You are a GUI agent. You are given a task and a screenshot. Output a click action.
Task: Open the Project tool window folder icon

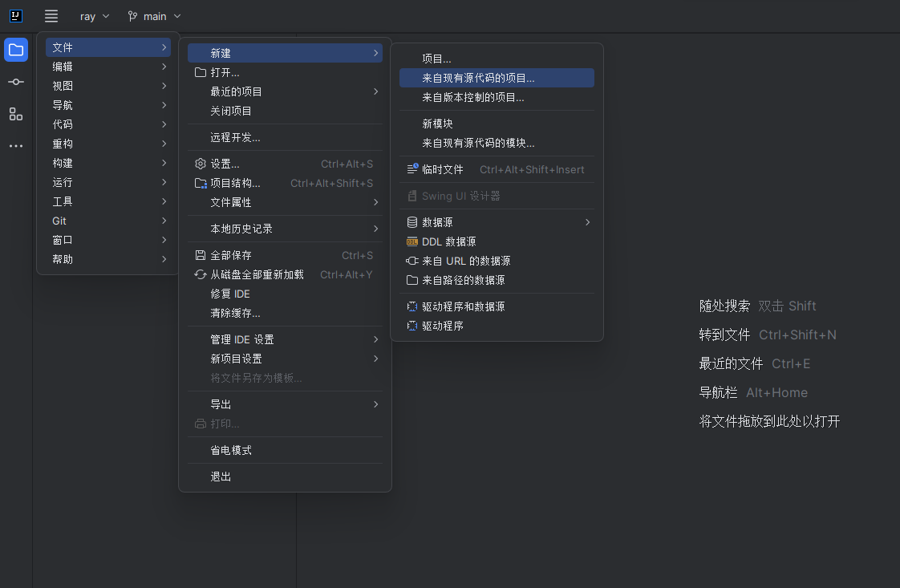(x=16, y=50)
